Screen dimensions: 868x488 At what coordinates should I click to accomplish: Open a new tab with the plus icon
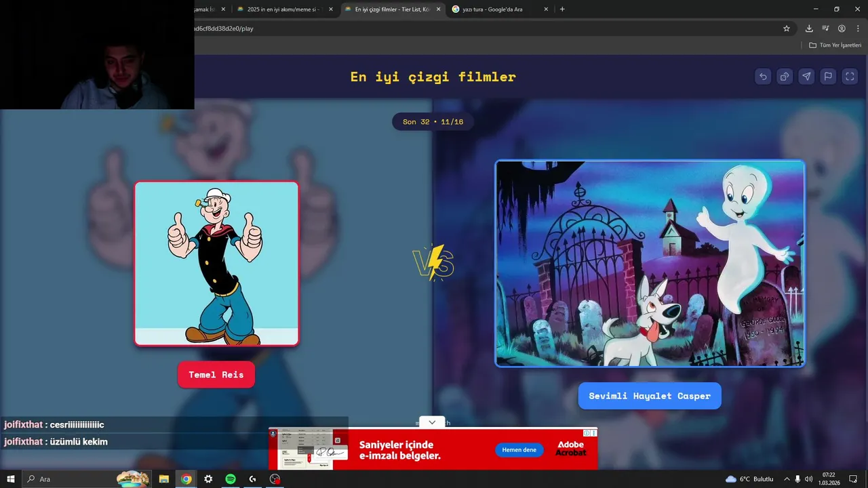pyautogui.click(x=562, y=9)
